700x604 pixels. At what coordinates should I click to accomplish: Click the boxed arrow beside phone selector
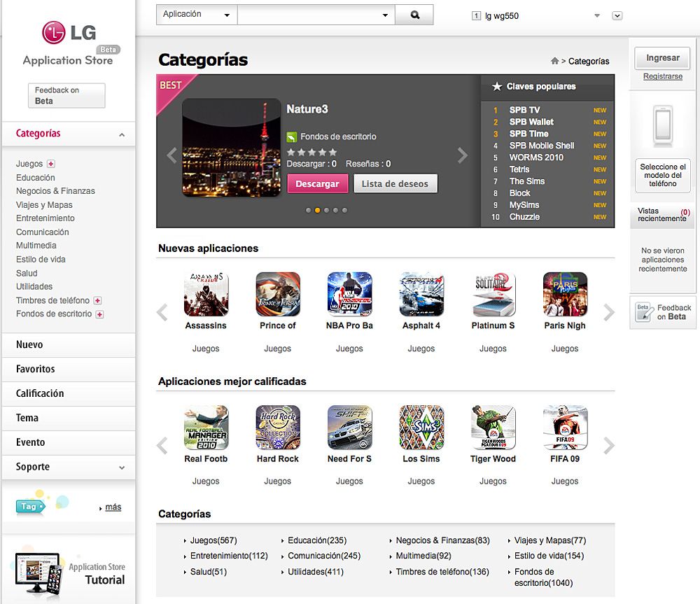coord(617,15)
